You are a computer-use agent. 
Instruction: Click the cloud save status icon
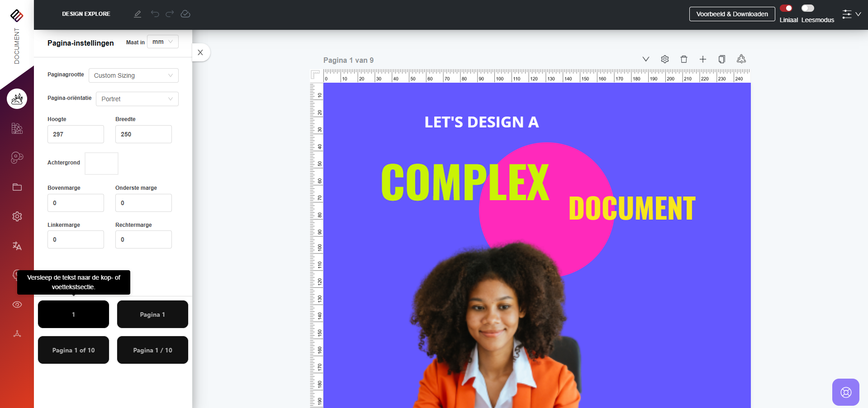185,14
